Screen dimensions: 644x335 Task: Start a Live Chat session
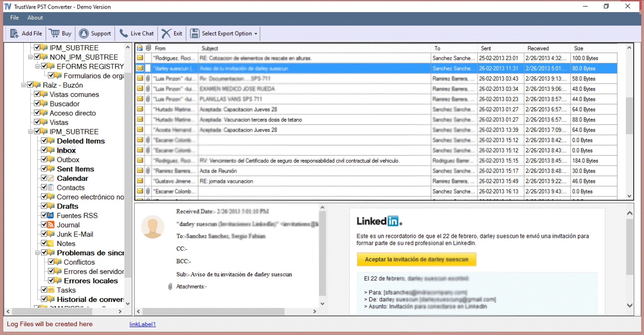(x=124, y=33)
